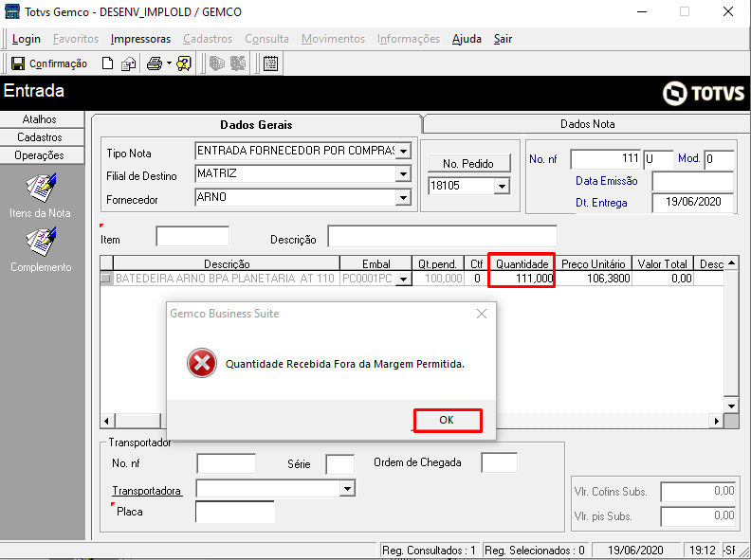Click the Item input field
The image size is (751, 560).
click(x=192, y=237)
